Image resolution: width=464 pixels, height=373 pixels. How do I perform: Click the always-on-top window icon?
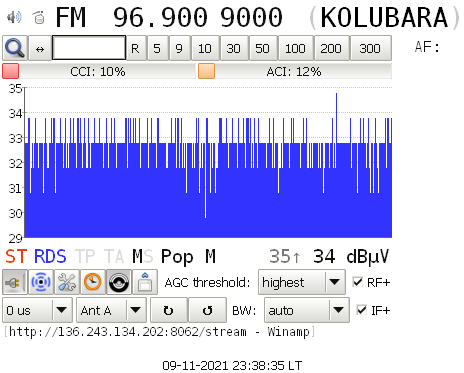pyautogui.click(x=145, y=282)
